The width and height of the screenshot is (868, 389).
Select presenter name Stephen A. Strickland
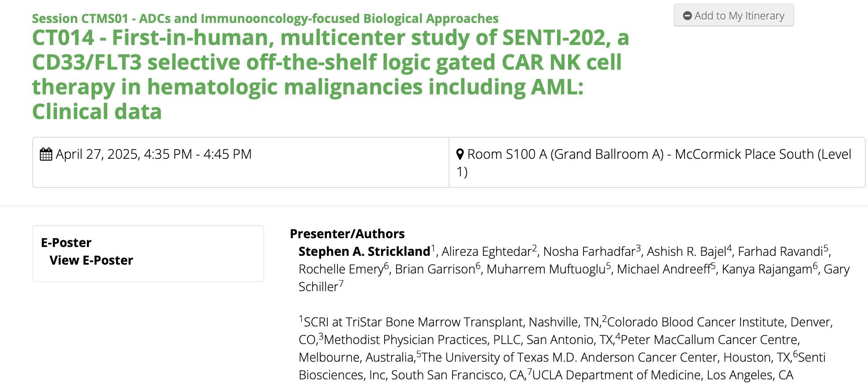[364, 251]
